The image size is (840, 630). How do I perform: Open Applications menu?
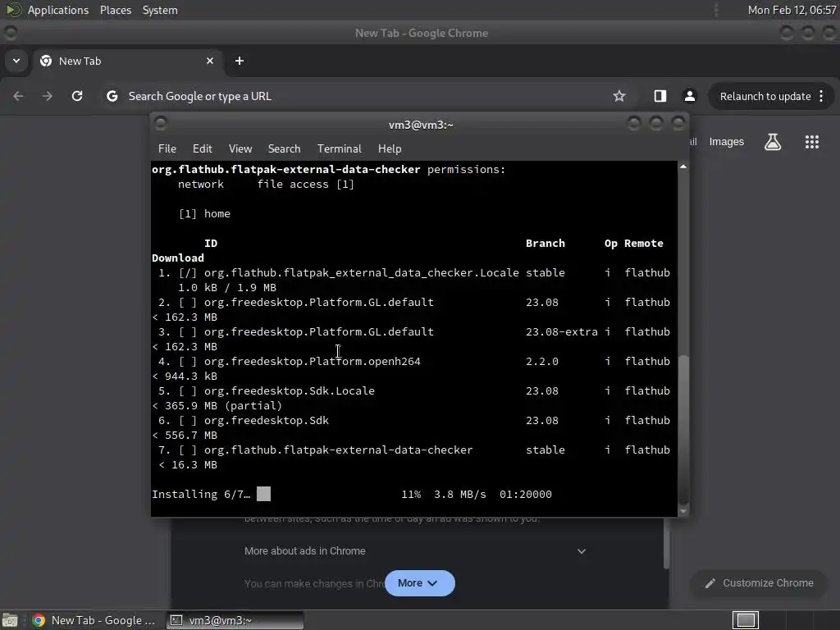tap(58, 10)
